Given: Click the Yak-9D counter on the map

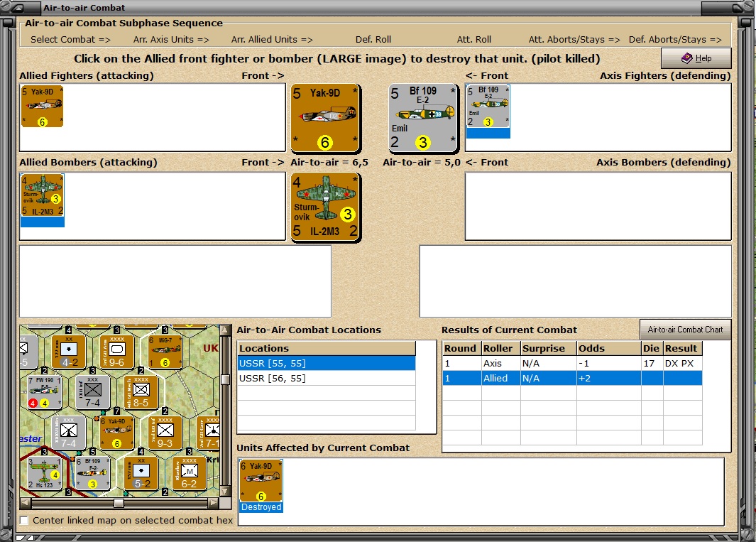Looking at the screenshot, I should (116, 433).
